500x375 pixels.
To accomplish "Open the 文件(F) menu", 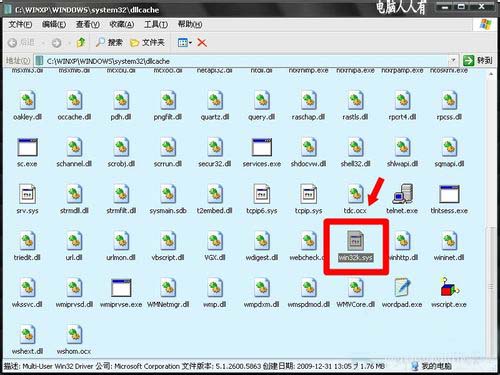I will (20, 24).
